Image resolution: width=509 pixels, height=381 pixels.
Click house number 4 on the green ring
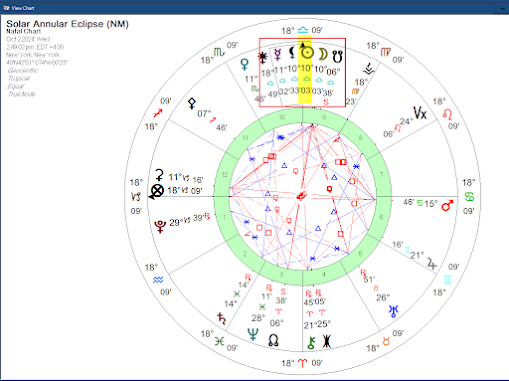click(324, 275)
